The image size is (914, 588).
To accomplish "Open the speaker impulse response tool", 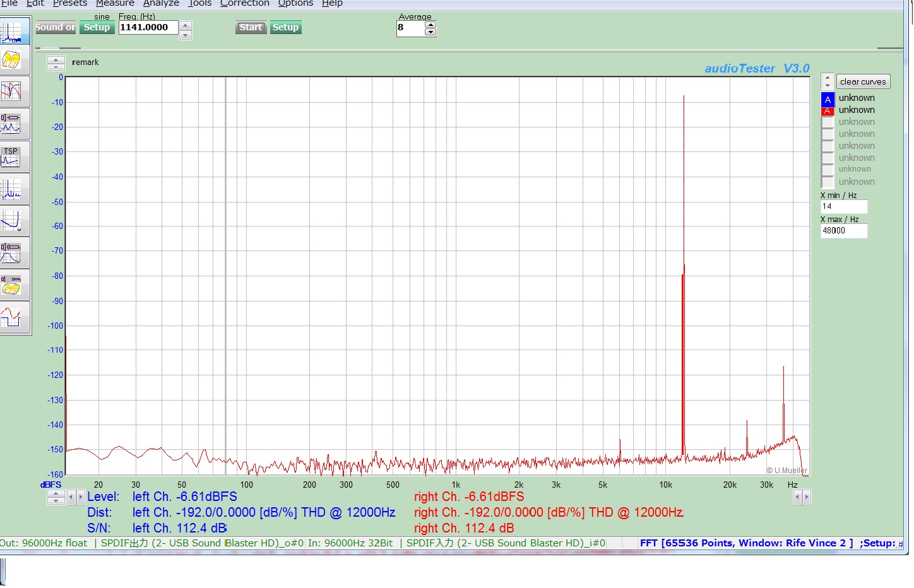I will tap(13, 253).
